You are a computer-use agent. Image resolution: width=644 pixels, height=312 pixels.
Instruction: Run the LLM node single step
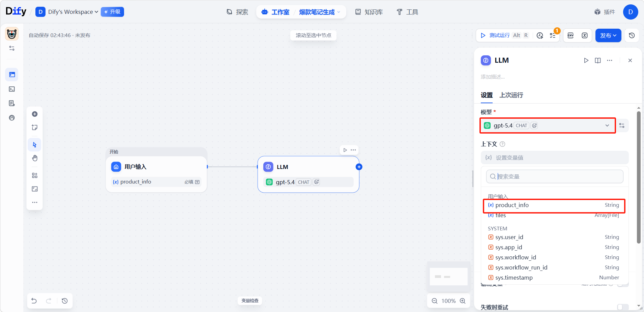tap(586, 60)
